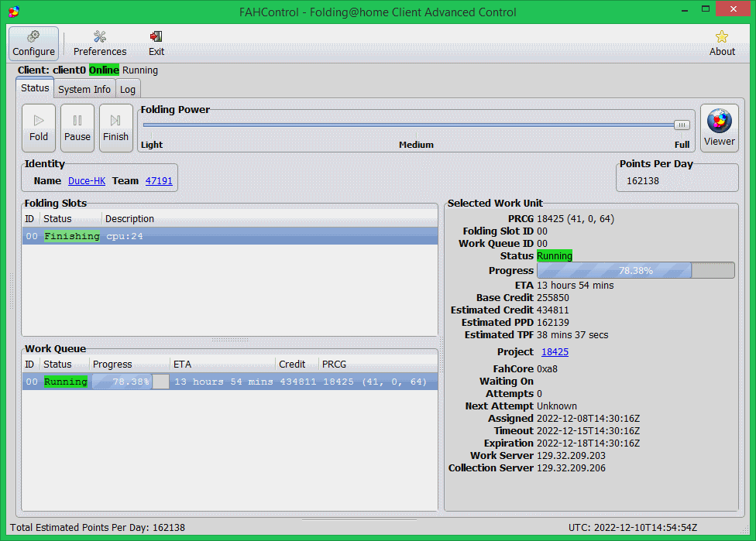
Task: Select folding slot 00 cpu:24 row
Action: click(x=230, y=236)
